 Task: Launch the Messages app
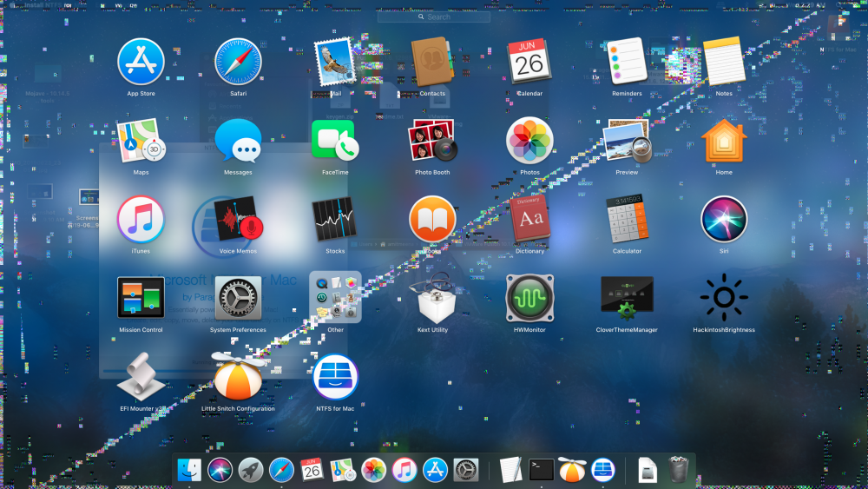pos(238,140)
